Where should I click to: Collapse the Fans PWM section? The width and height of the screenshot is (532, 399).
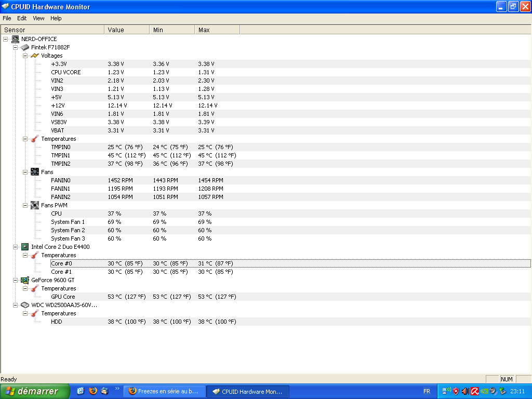point(25,205)
